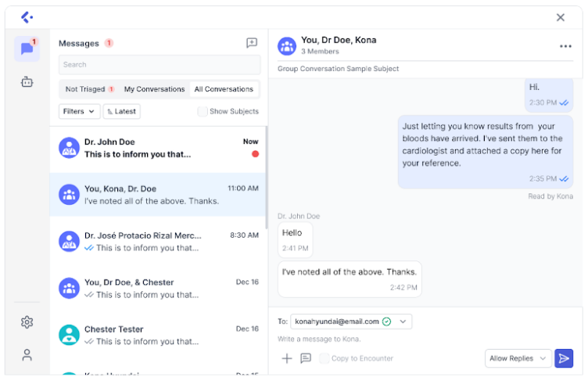Screen dimensions: 588x381
Task: Sort conversations with the Latest button
Action: [x=121, y=111]
